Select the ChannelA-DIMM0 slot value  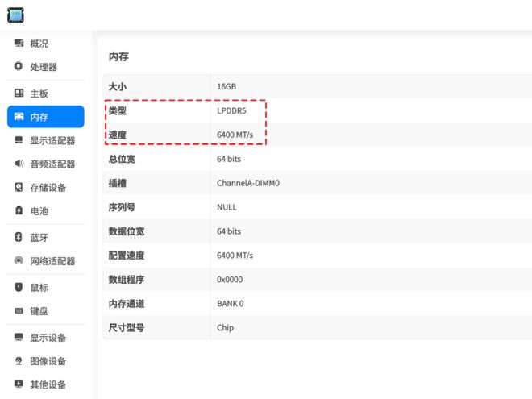[248, 183]
